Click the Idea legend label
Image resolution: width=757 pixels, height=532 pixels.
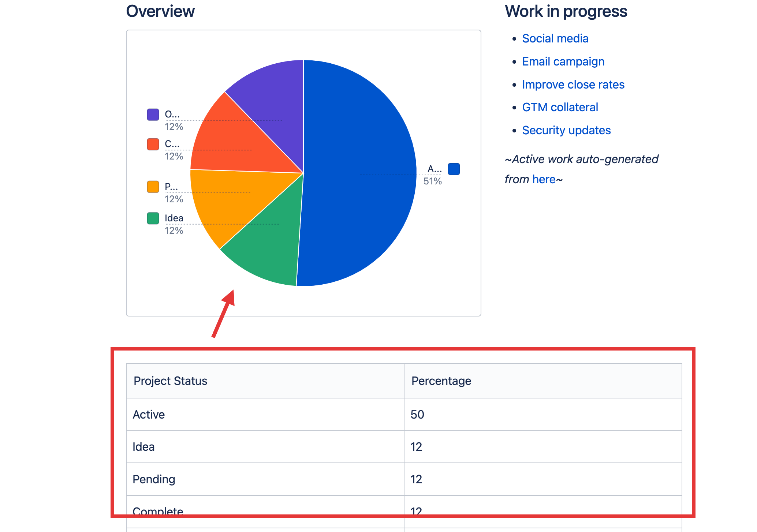click(x=174, y=218)
